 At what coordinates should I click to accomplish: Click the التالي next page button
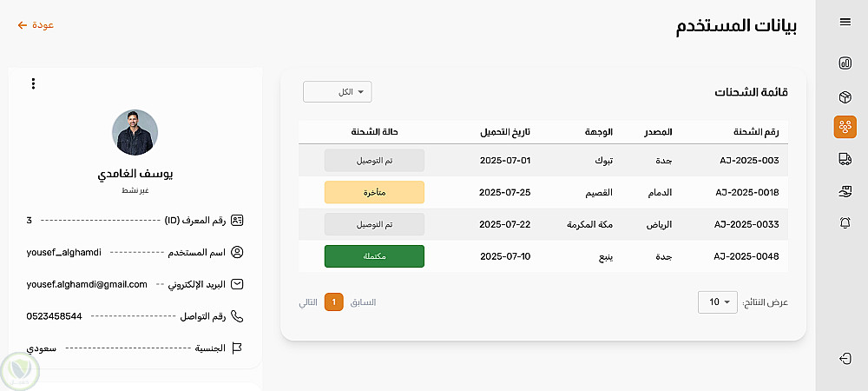pyautogui.click(x=308, y=302)
